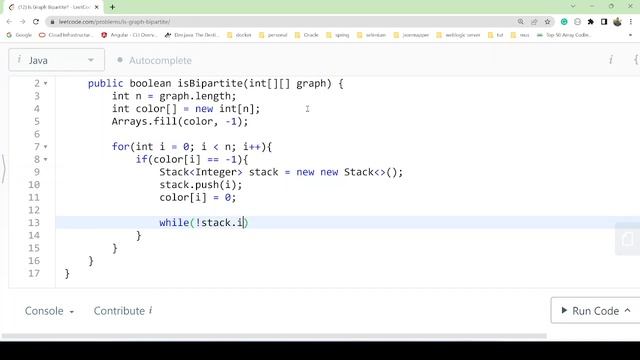Viewport: 640px width, 360px height.
Task: Collapse code fold arrow on line 2
Action: coord(45,83)
